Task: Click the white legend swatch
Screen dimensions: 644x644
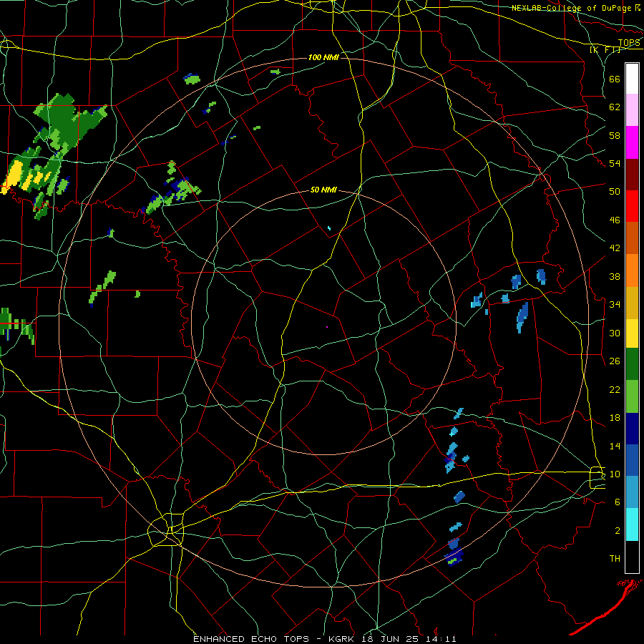Action: (x=632, y=79)
